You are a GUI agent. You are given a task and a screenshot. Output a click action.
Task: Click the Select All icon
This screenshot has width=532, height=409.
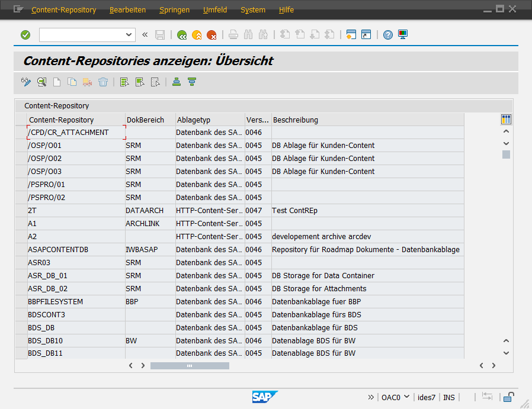tap(124, 82)
